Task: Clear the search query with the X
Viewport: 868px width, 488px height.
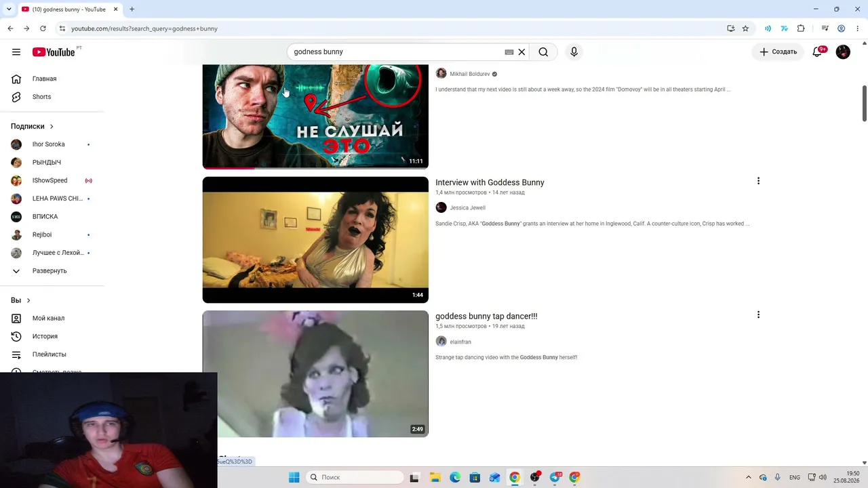Action: (521, 52)
